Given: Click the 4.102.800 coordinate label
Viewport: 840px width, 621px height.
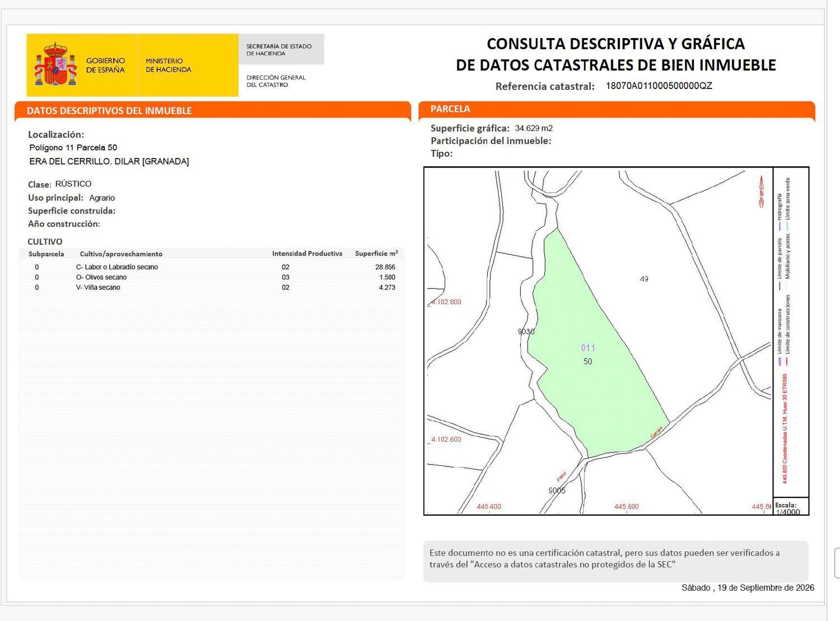Looking at the screenshot, I should pyautogui.click(x=446, y=302).
